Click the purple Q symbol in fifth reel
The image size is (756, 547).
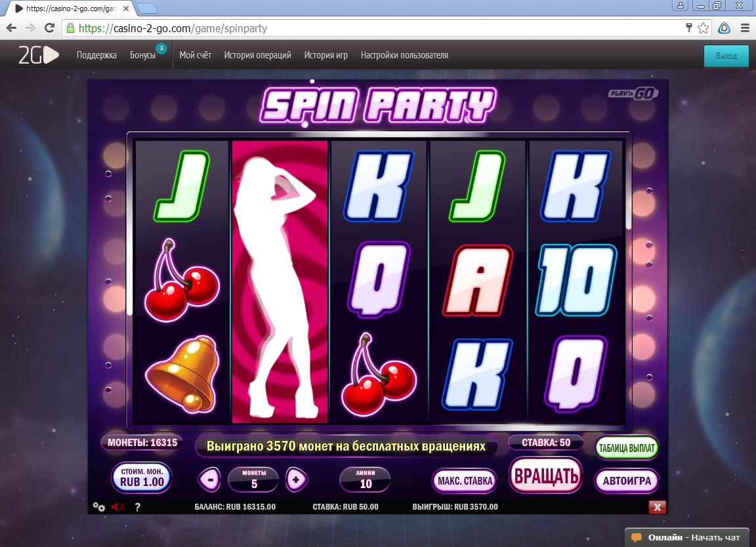coord(576,373)
